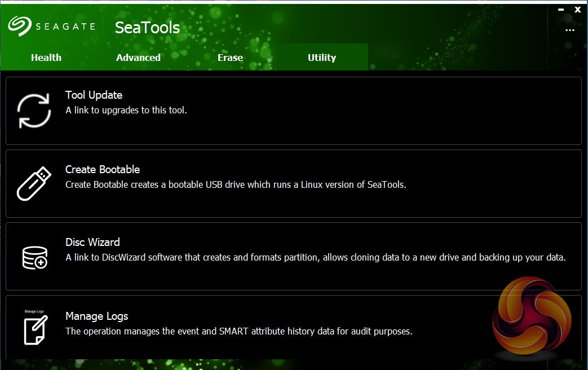Click the Seagate spiral logo icon

click(19, 26)
